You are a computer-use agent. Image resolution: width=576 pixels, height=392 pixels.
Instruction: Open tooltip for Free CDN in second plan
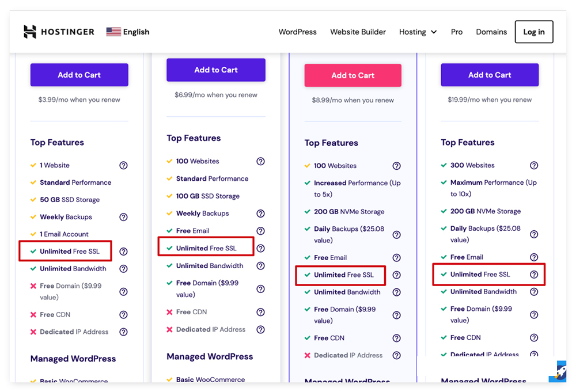point(260,313)
